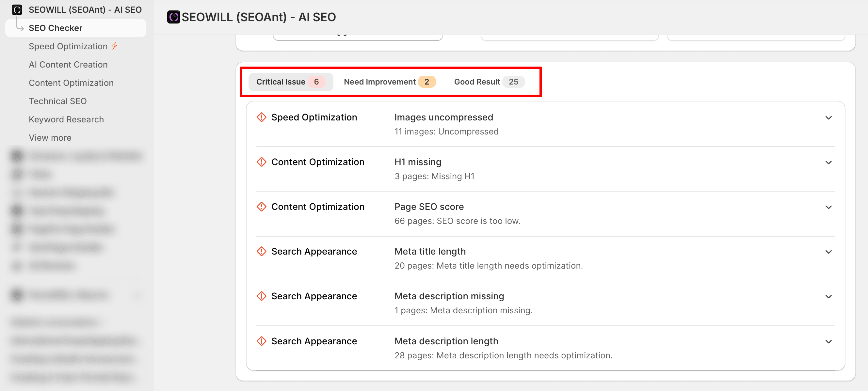Expand Meta description length row chevron

(x=828, y=342)
